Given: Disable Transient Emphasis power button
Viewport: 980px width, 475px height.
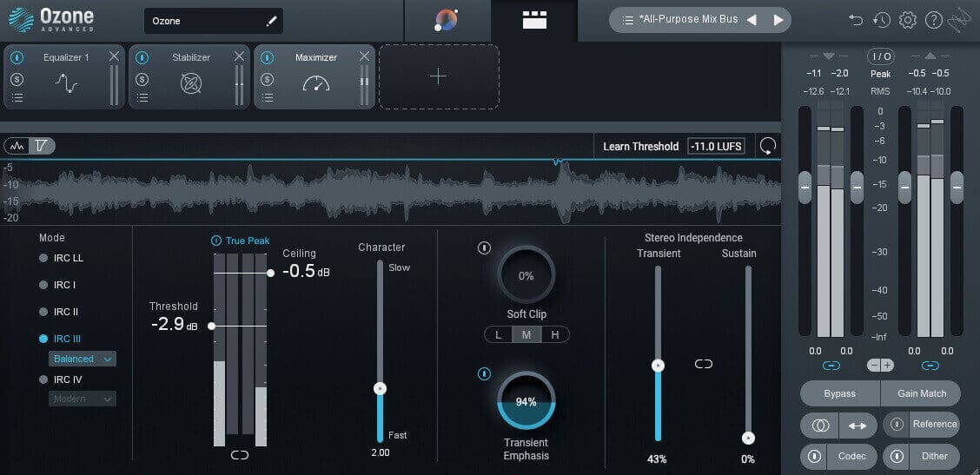Looking at the screenshot, I should (x=485, y=373).
